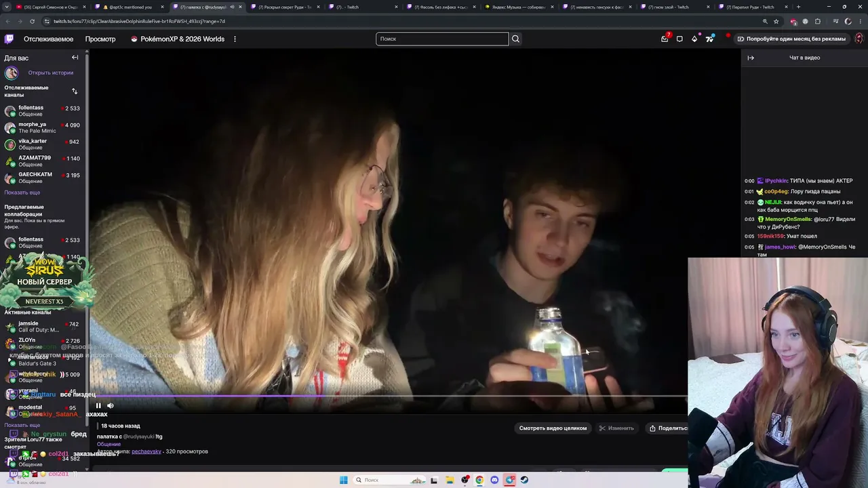Screen dimensions: 868x488
Task: Open PokémonXP & 2026 Worlds link
Action: coord(178,39)
